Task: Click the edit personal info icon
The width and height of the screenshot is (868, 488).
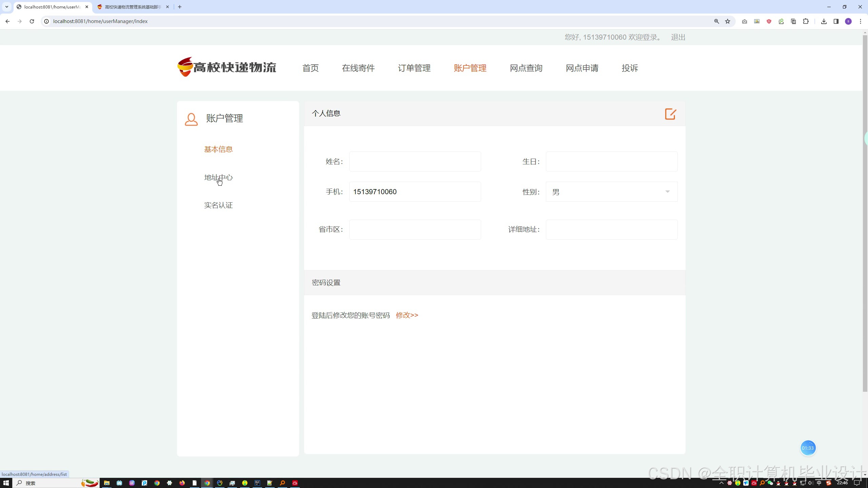Action: [670, 114]
